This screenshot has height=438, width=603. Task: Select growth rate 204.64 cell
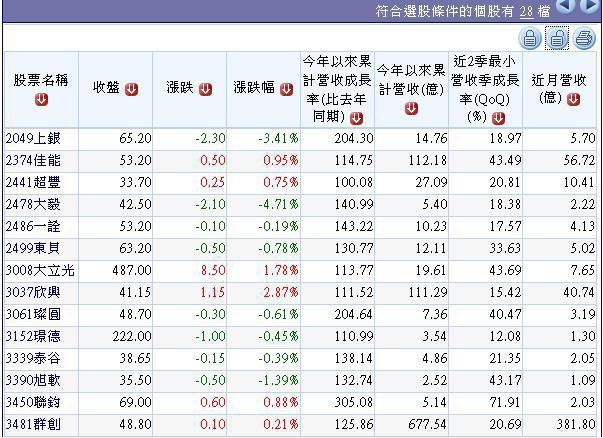click(338, 315)
